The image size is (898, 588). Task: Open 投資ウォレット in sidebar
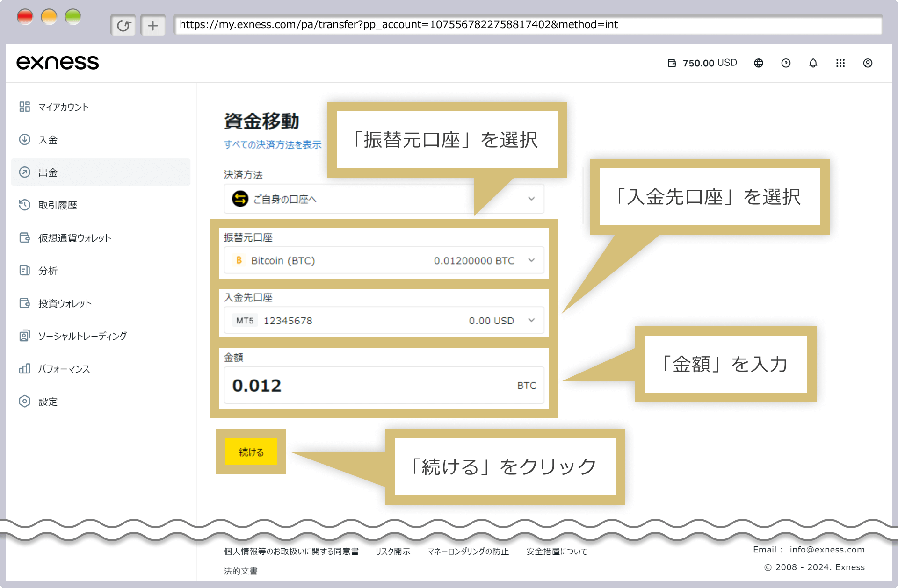click(x=101, y=303)
